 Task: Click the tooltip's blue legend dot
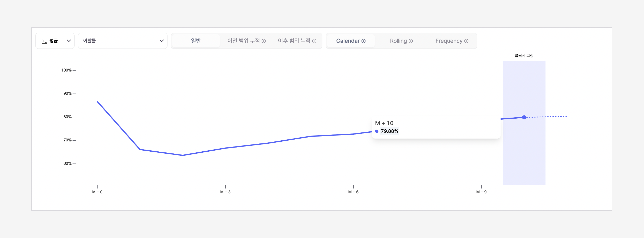377,131
